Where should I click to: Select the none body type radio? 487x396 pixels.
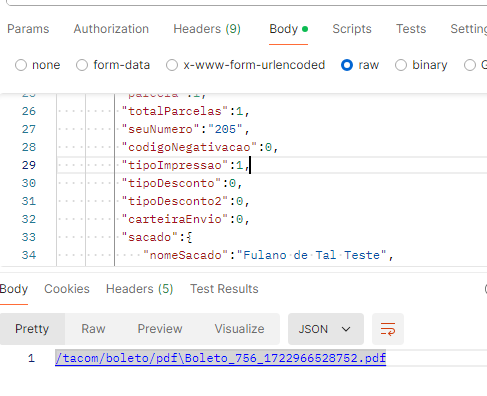[x=21, y=65]
